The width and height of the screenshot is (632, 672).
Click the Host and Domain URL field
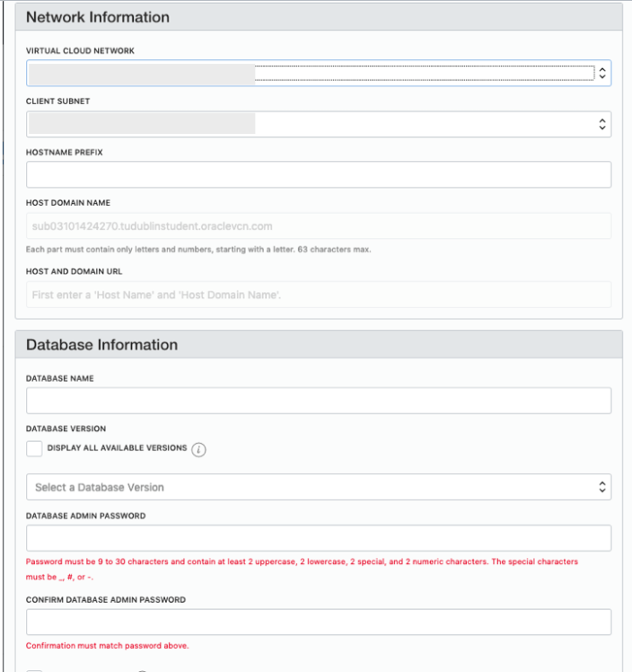coord(319,295)
